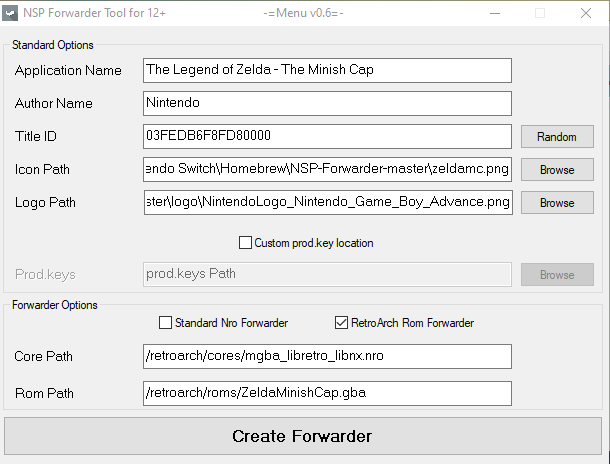Image resolution: width=610 pixels, height=464 pixels.
Task: Check the Standard Nro Forwarder option
Action: (x=165, y=323)
